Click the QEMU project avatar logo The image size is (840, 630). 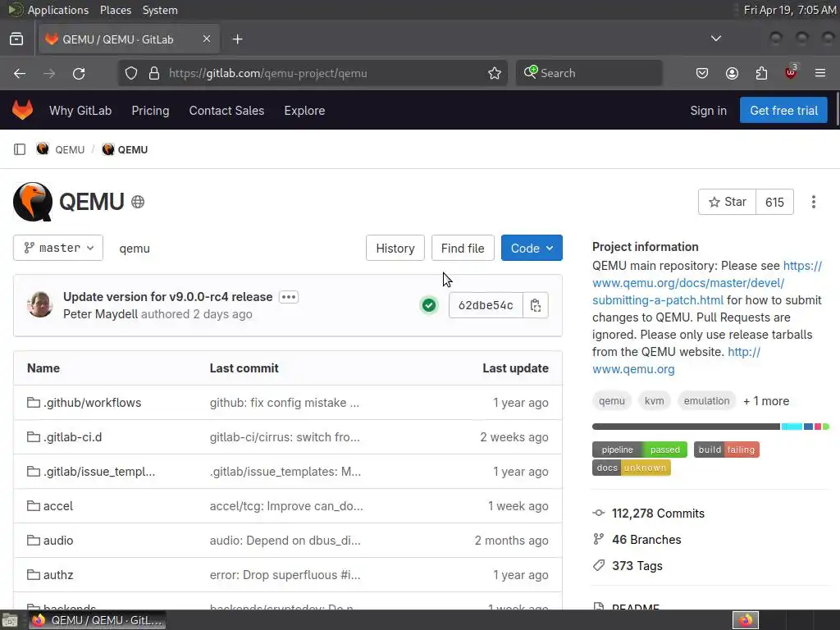[x=33, y=202]
